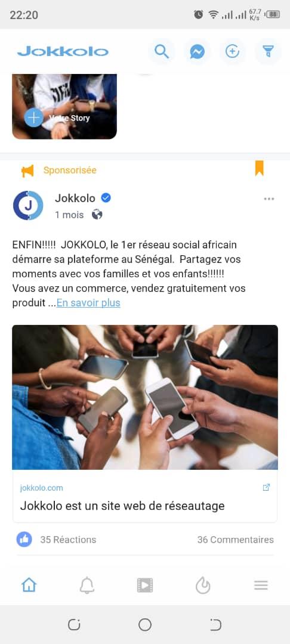The width and height of the screenshot is (290, 644).
Task: Tap the globe privacy icon under Jokkolo
Action: [97, 215]
